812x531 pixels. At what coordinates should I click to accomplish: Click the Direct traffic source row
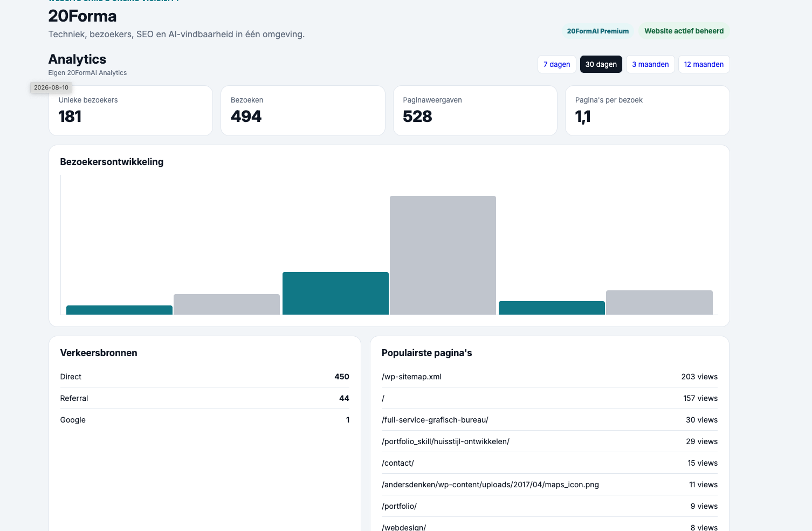tap(204, 377)
